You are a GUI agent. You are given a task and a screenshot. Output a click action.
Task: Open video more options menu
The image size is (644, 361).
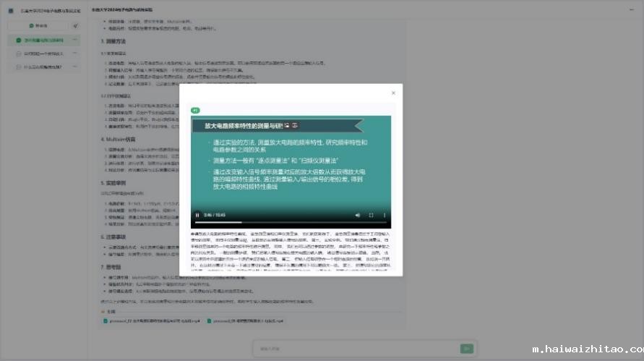(x=385, y=215)
